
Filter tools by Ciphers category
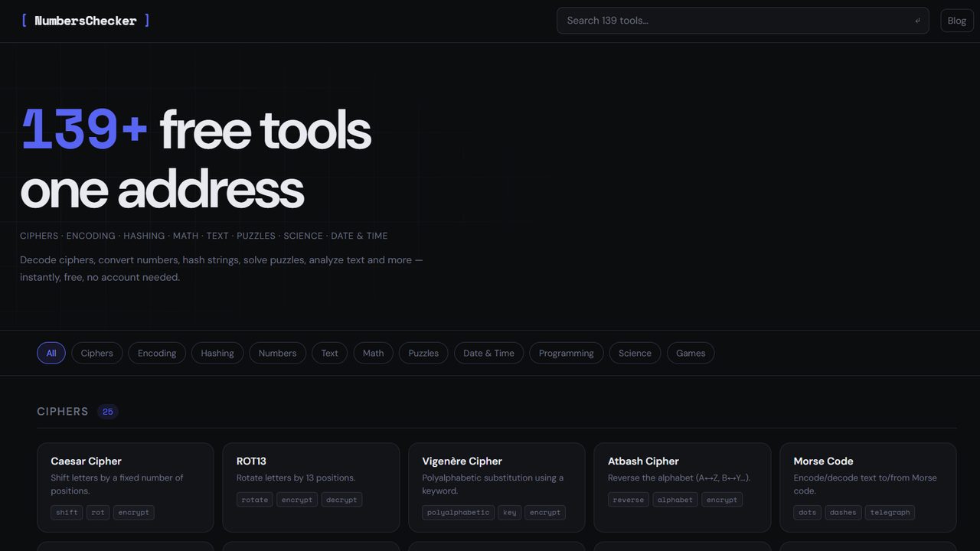click(x=97, y=353)
